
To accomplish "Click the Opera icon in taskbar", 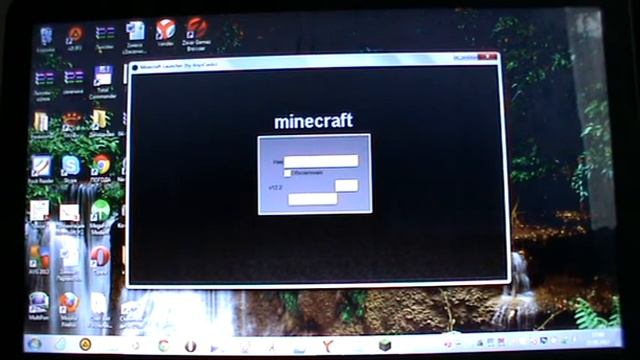I will point(190,346).
